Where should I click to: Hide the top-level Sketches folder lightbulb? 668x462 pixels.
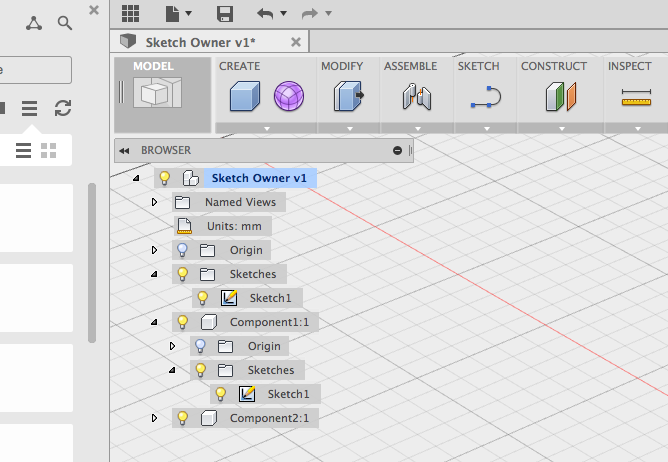click(182, 274)
